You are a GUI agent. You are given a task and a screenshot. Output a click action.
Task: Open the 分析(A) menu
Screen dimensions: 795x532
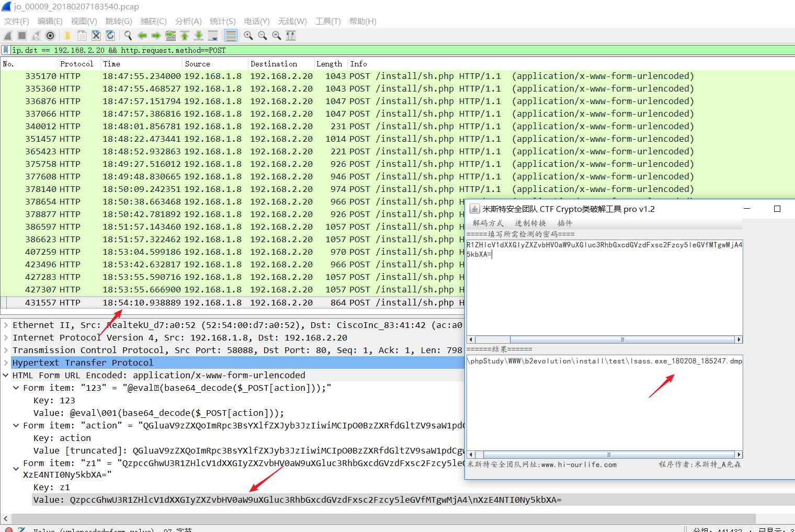(x=188, y=21)
